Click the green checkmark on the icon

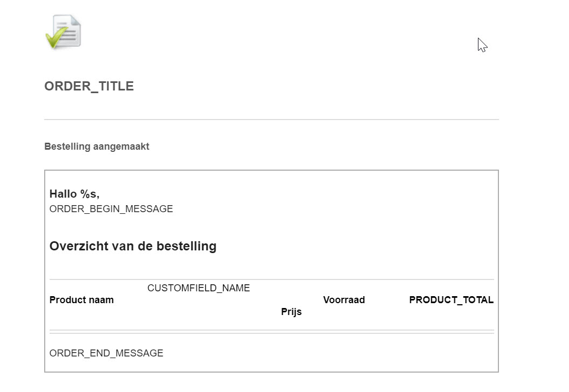click(x=56, y=38)
